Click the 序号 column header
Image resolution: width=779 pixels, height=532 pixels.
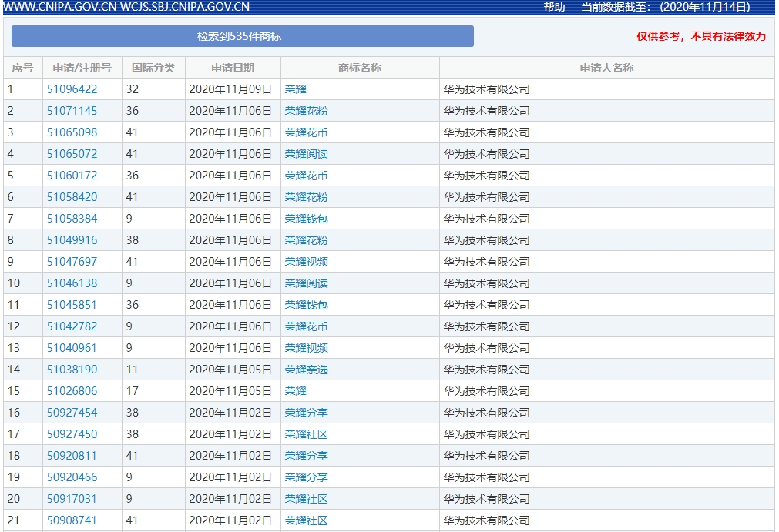tap(23, 68)
